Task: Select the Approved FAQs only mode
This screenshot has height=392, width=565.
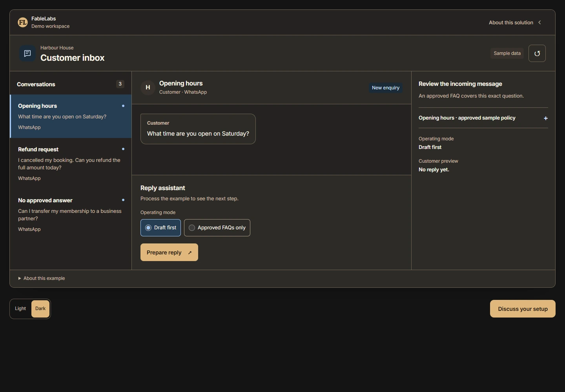Action: (x=217, y=228)
